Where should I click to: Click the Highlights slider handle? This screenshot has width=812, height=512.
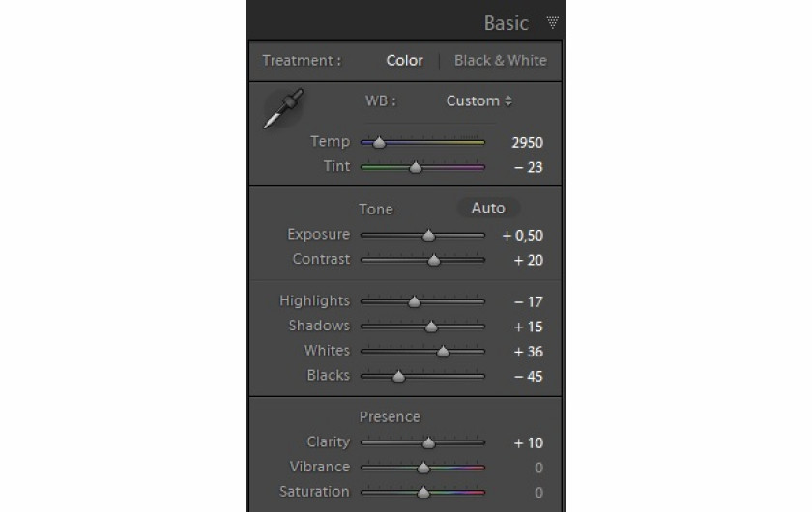pyautogui.click(x=415, y=301)
